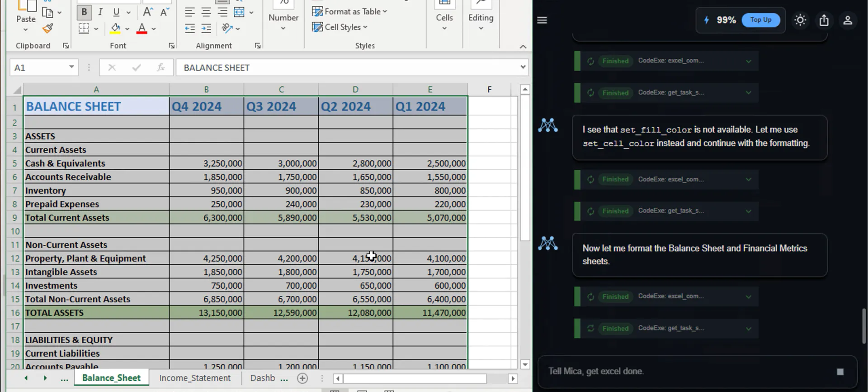Center align the text

pos(206,12)
